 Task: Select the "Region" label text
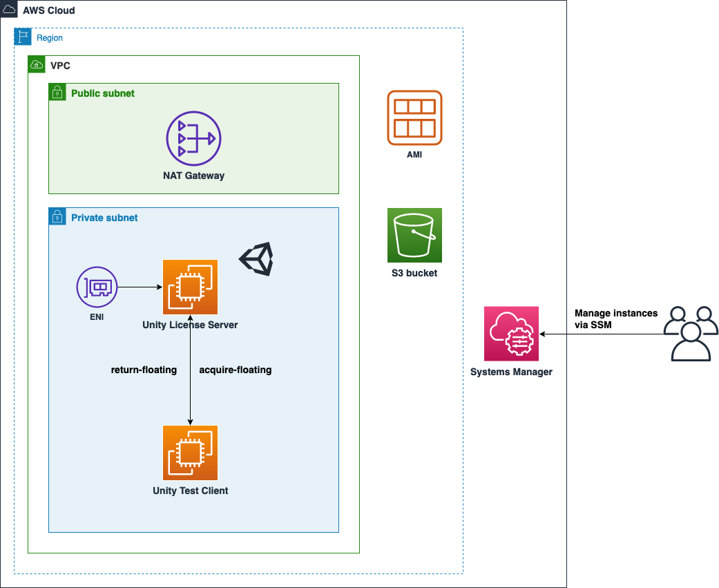click(50, 38)
